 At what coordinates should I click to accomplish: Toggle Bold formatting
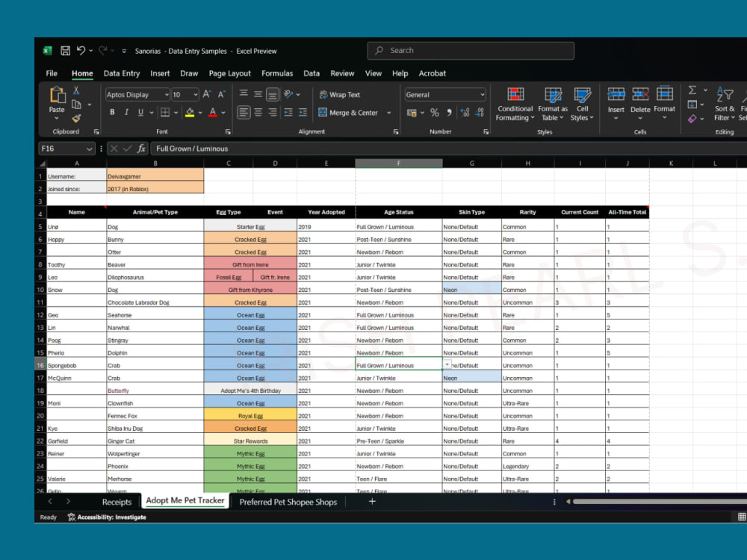point(113,113)
